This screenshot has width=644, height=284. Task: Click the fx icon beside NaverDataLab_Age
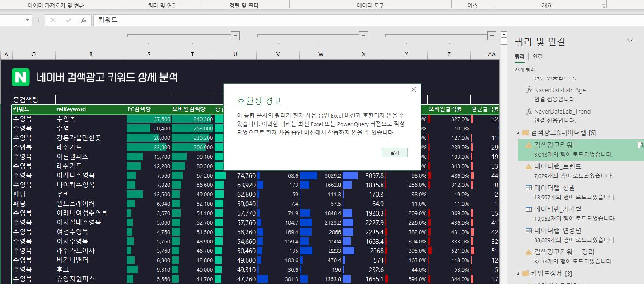(529, 90)
